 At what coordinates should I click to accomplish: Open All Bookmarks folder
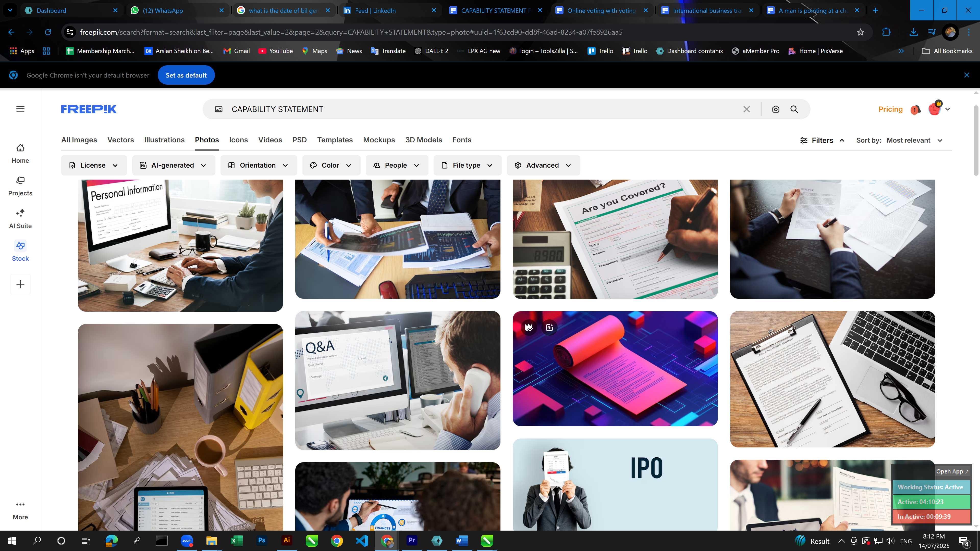tap(947, 51)
